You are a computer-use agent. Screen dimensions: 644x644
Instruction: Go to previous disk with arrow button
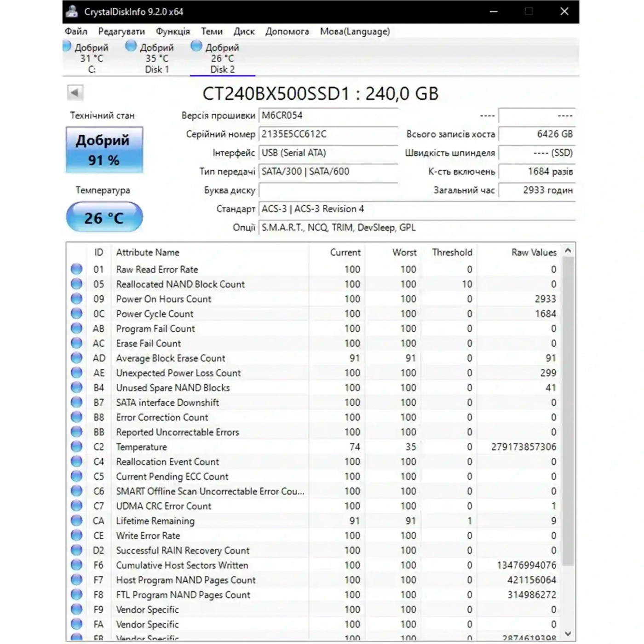click(x=75, y=92)
